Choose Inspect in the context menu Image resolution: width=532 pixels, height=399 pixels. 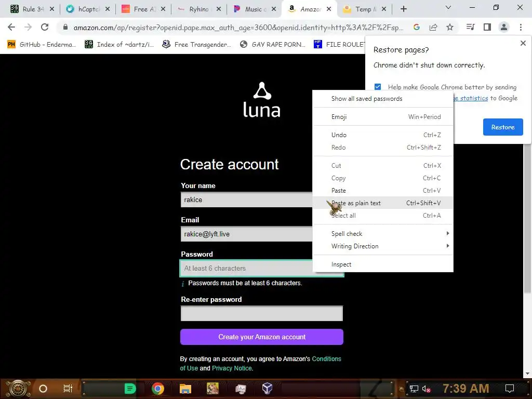click(x=383, y=264)
